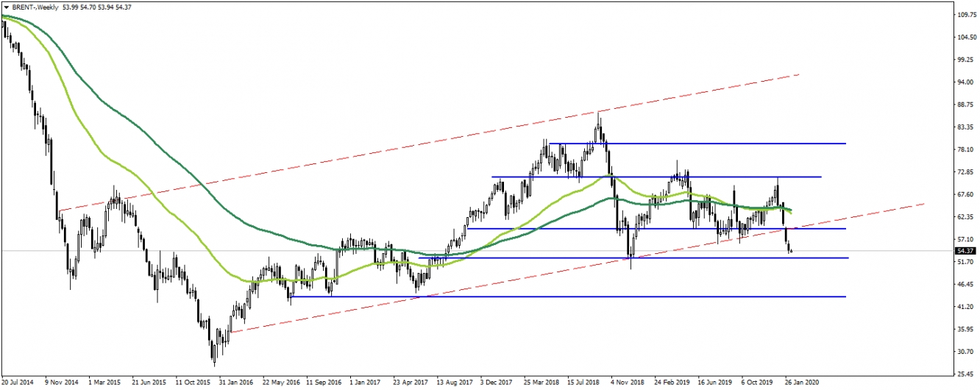Click the 13 Aug 2017 date label
This screenshot has height=390, width=980.
point(455,383)
